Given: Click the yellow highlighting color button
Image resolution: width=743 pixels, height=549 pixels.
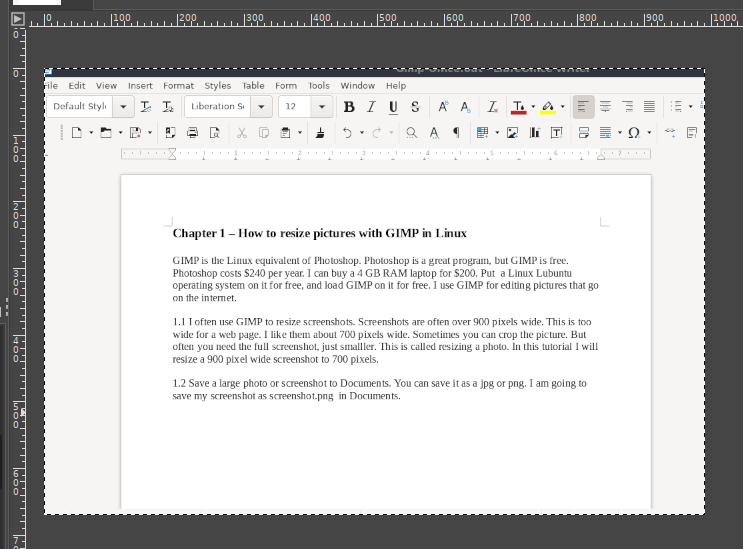Looking at the screenshot, I should click(547, 107).
